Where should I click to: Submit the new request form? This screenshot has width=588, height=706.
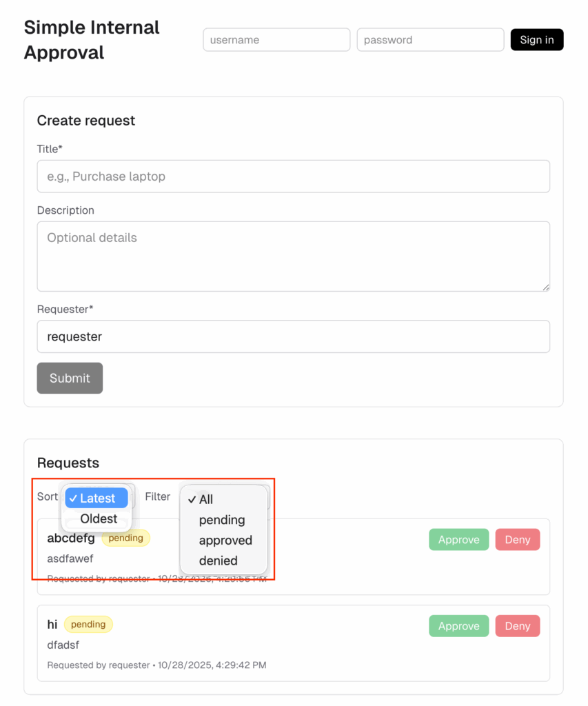pyautogui.click(x=70, y=378)
